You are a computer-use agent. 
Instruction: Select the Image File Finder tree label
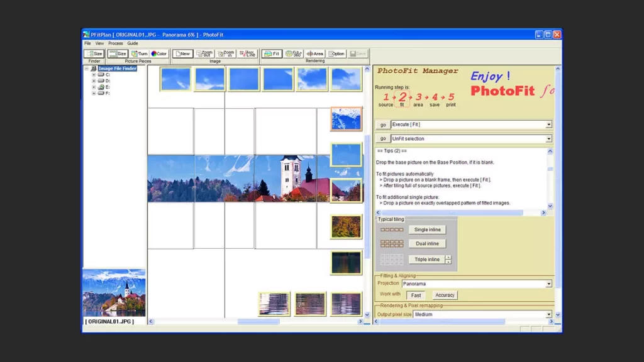[x=118, y=69]
